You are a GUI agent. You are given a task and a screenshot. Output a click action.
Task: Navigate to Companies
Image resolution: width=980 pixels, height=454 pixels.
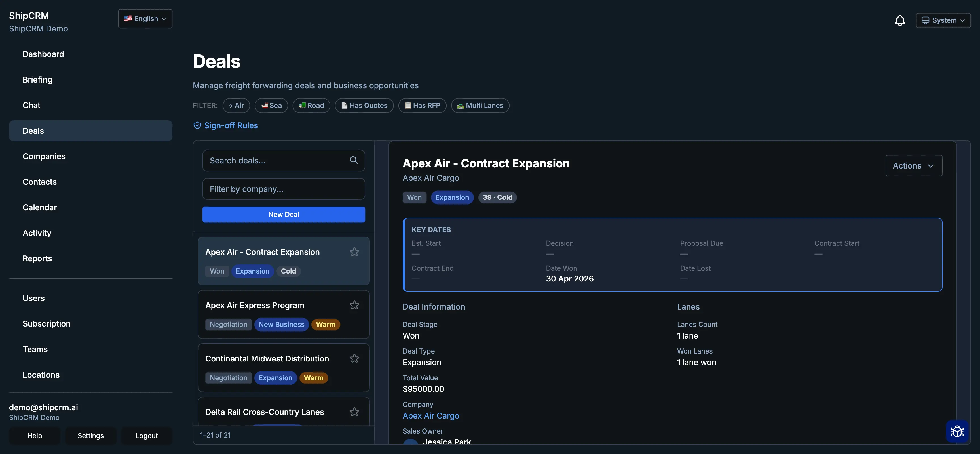click(90, 156)
